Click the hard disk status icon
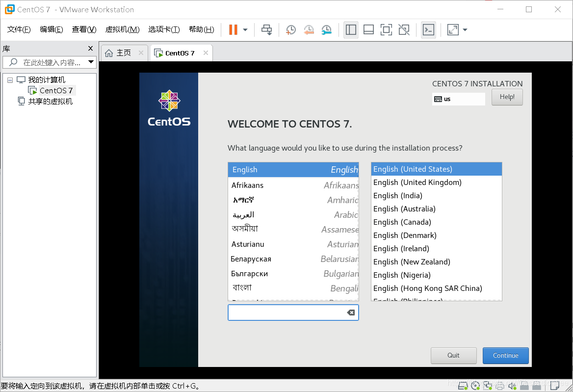The image size is (573, 392). pyautogui.click(x=463, y=386)
